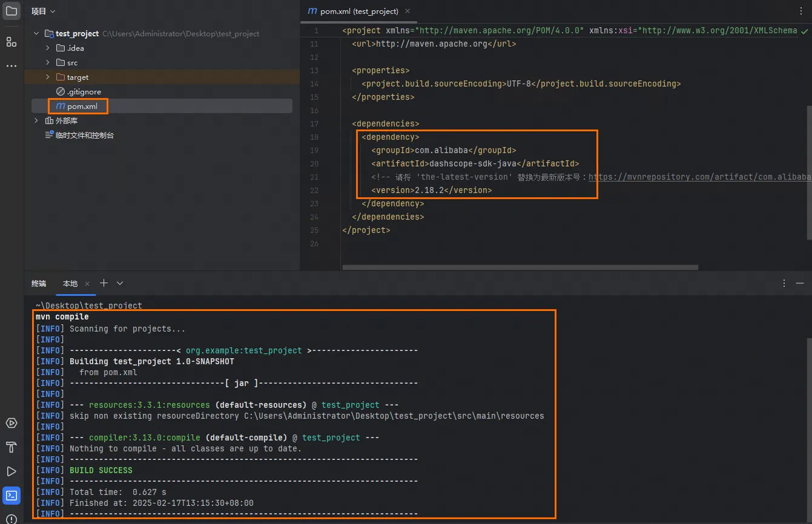
Task: Open the Project tool window folder icon
Action: [12, 11]
